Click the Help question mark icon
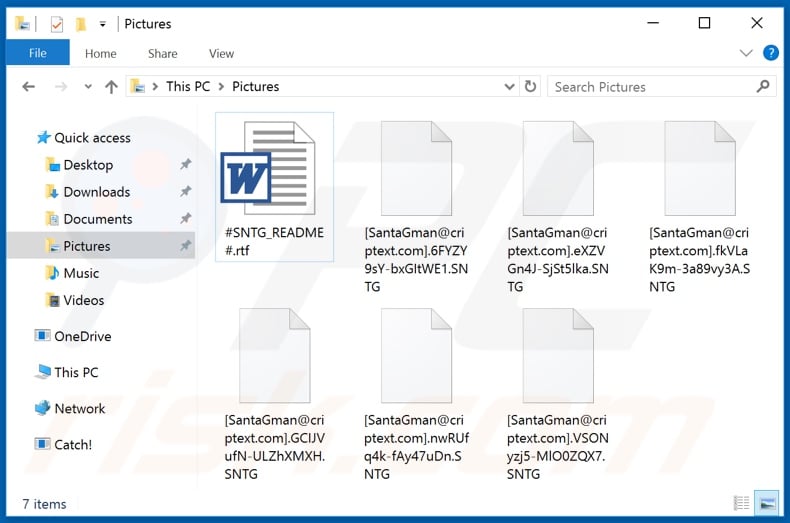This screenshot has height=523, width=790. pos(770,53)
